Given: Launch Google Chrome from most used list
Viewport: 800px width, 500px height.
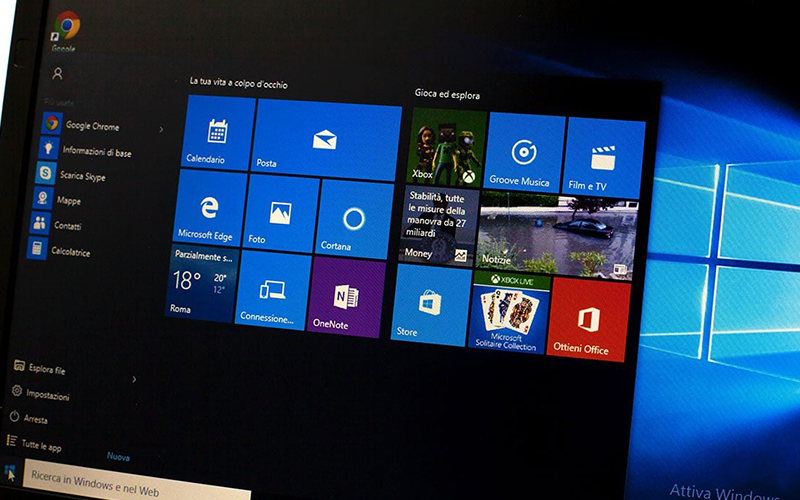Looking at the screenshot, I should click(82, 124).
